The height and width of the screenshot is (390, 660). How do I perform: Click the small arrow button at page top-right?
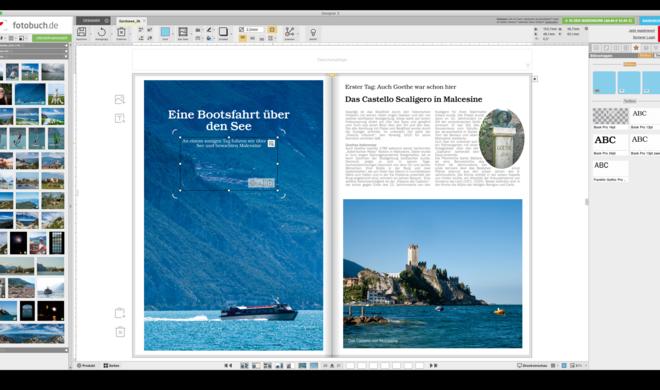point(535,79)
